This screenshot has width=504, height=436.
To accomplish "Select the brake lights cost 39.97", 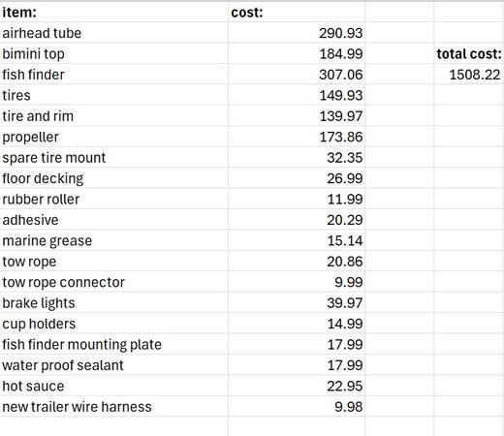I will coord(297,302).
